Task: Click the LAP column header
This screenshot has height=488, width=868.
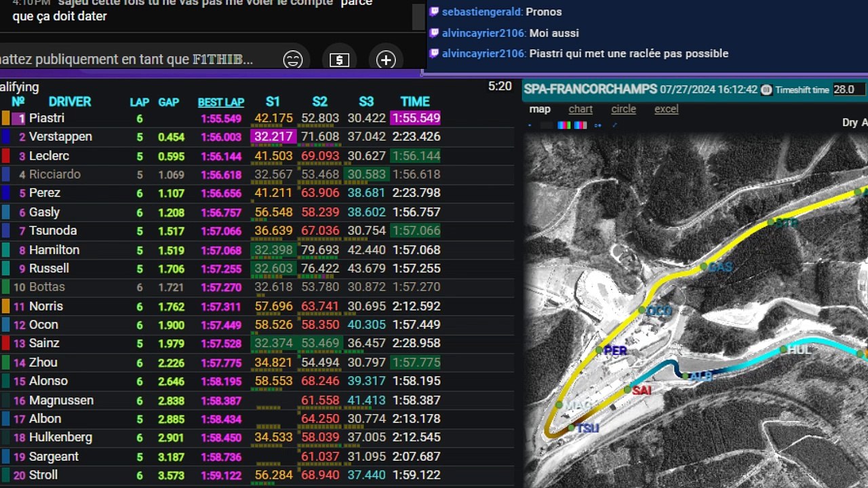Action: 140,102
